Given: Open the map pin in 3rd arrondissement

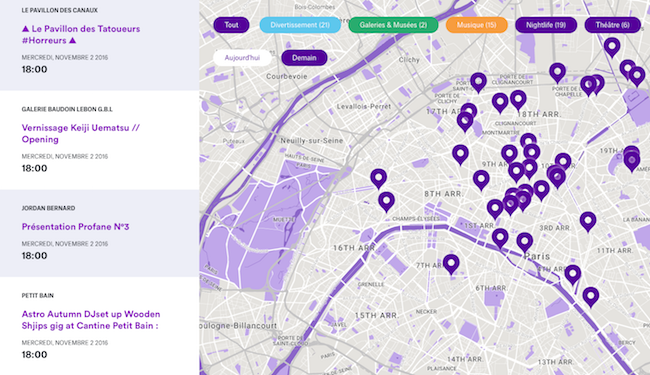Looking at the screenshot, I should [588, 220].
